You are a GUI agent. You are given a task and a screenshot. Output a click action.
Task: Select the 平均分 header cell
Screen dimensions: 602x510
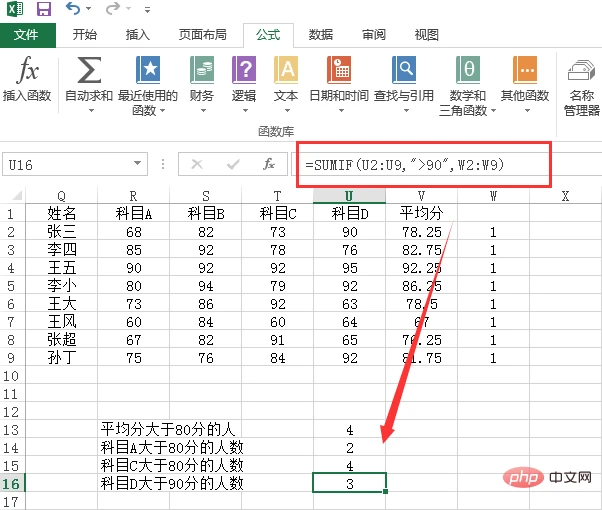coord(421,214)
